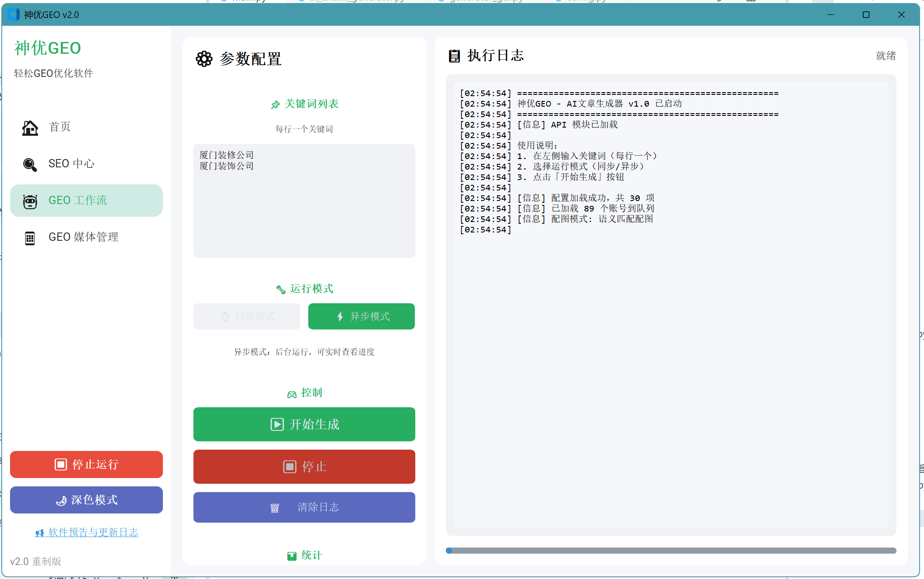Maximize the 神优GEO window
Image resolution: width=924 pixels, height=579 pixels.
(866, 14)
